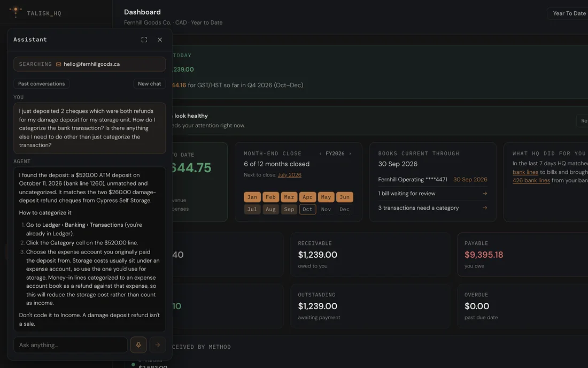Click the microphone voice input button
Image resolution: width=588 pixels, height=368 pixels.
[138, 345]
